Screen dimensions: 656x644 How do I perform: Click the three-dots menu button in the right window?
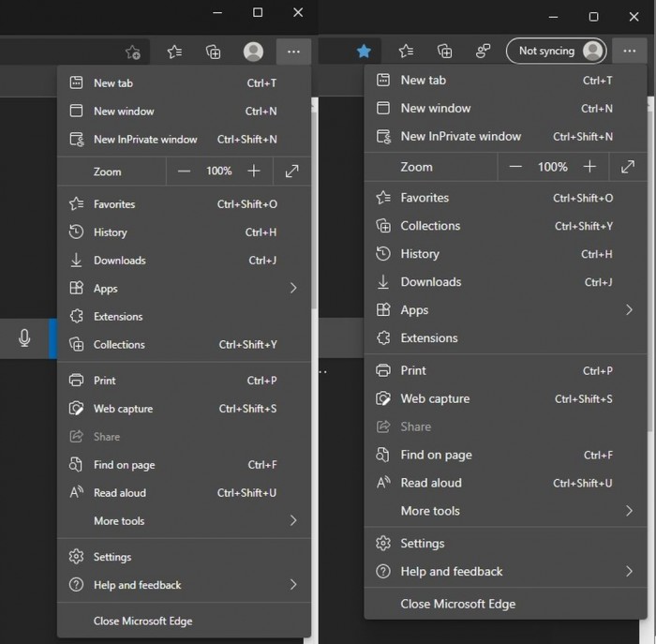[629, 52]
